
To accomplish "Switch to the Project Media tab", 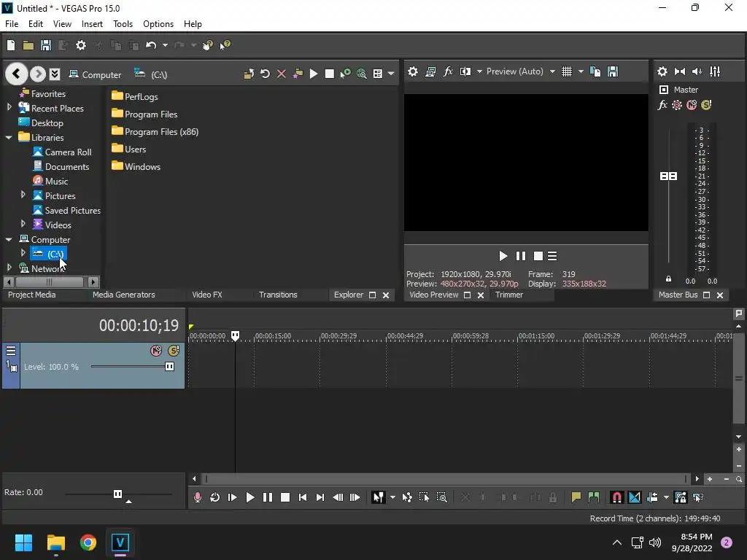I will coord(32,295).
